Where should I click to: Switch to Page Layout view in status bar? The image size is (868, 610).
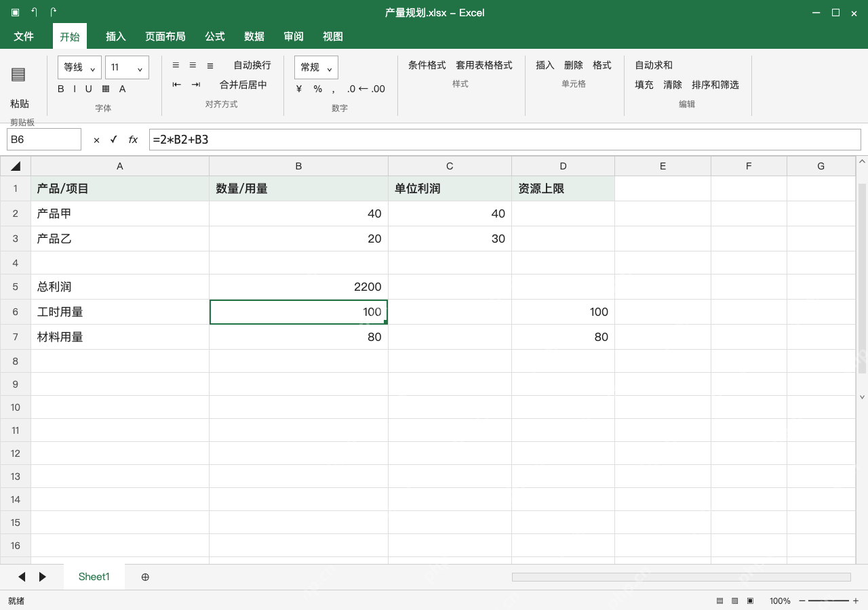coord(735,601)
